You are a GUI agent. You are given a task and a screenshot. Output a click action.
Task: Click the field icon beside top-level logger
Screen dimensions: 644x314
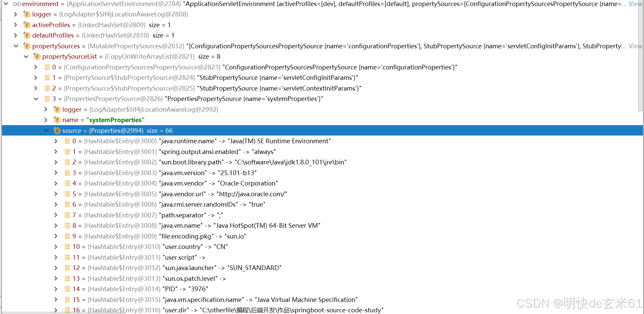27,14
